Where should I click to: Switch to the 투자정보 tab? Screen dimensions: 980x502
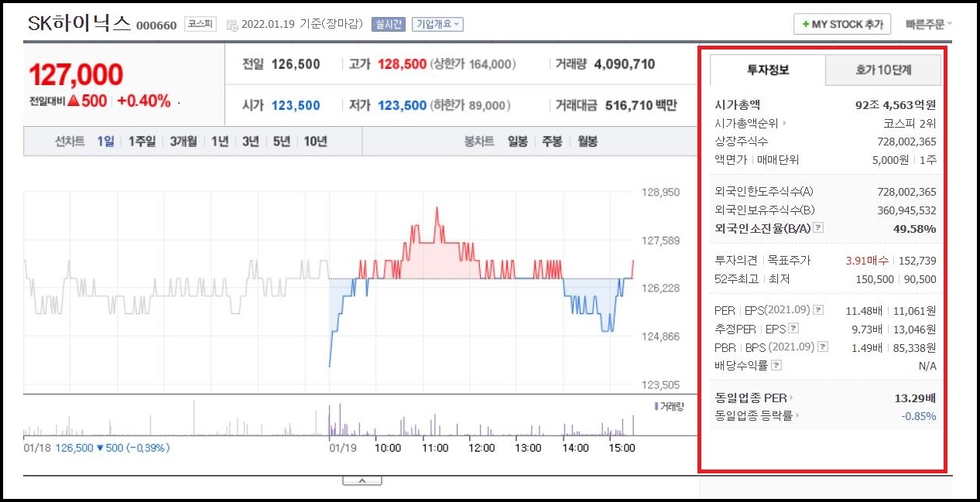(768, 70)
